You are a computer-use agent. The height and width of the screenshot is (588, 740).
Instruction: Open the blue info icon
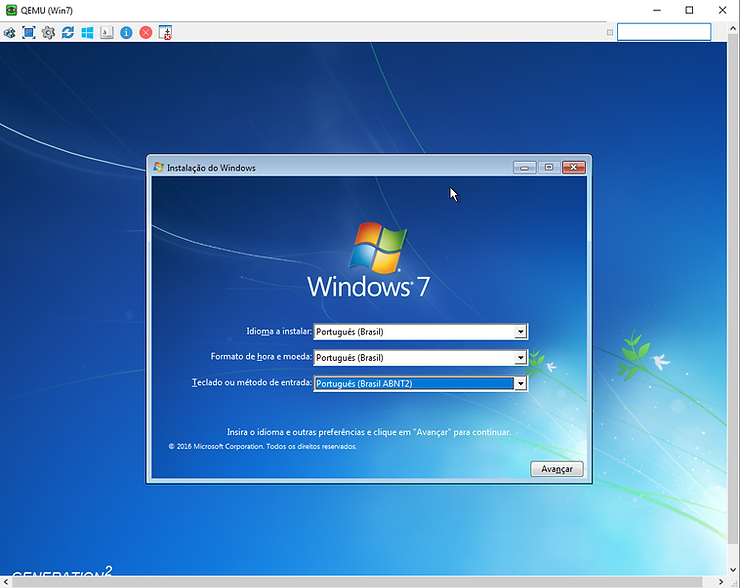[126, 33]
